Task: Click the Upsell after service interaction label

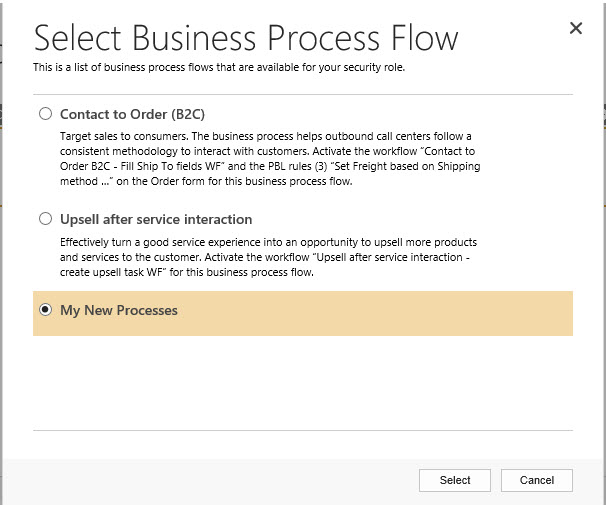Action: [x=156, y=219]
